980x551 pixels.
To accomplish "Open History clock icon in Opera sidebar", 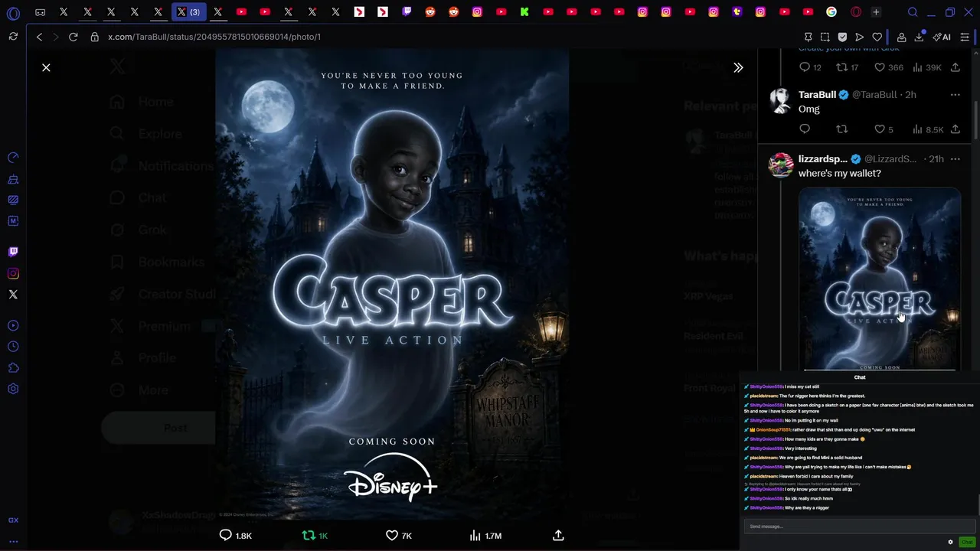I will pos(13,347).
